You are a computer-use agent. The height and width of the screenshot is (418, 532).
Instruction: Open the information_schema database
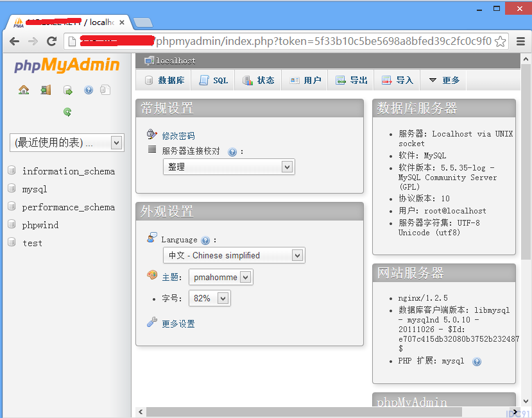(69, 171)
